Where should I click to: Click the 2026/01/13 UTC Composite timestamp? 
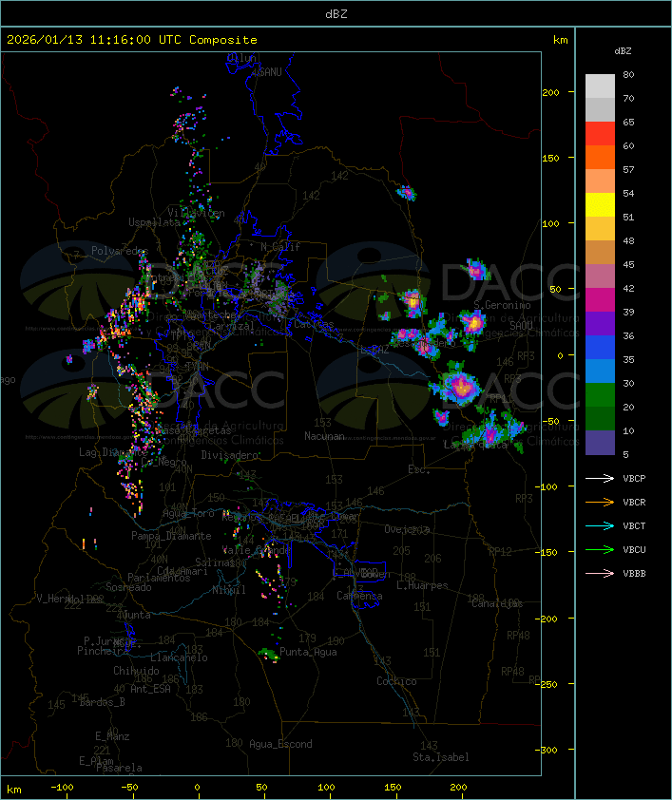(x=132, y=40)
